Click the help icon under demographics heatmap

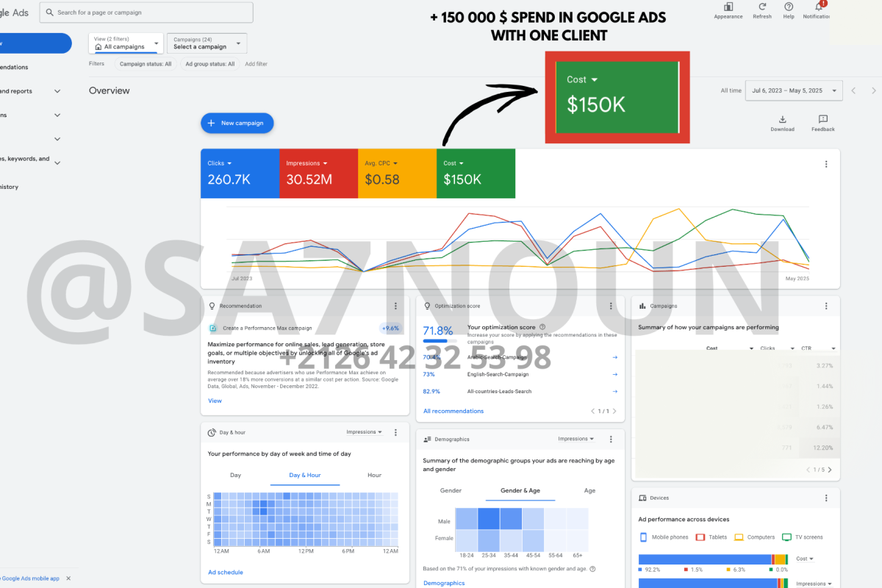pyautogui.click(x=592, y=569)
